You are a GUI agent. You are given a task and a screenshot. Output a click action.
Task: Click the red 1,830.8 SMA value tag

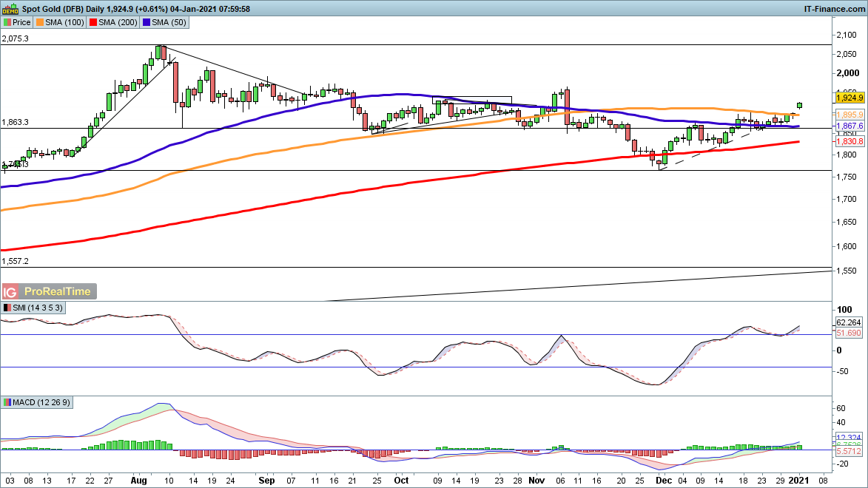pos(850,141)
